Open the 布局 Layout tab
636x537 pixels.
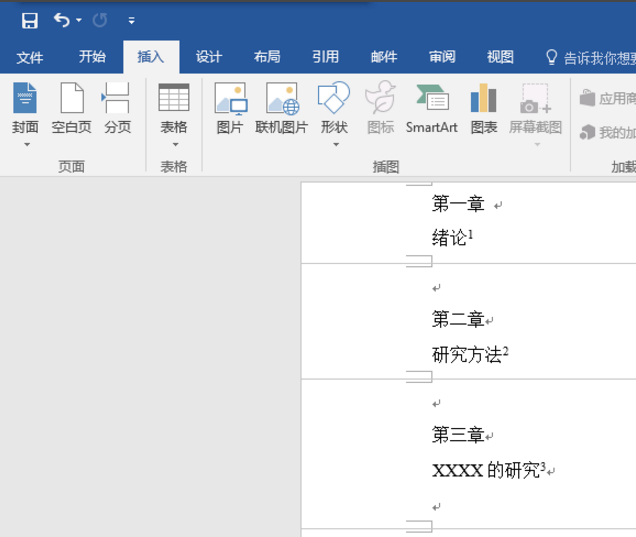pos(267,57)
